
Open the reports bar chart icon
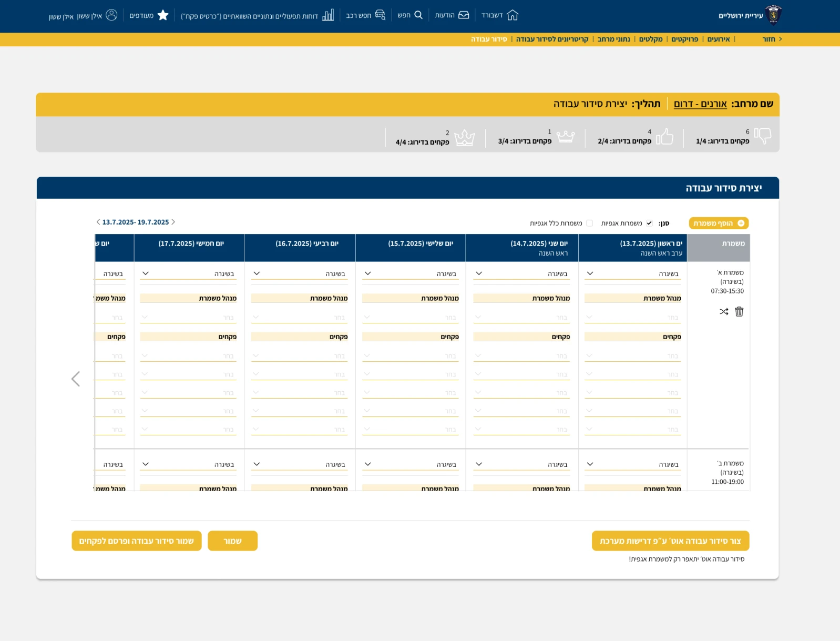[328, 15]
